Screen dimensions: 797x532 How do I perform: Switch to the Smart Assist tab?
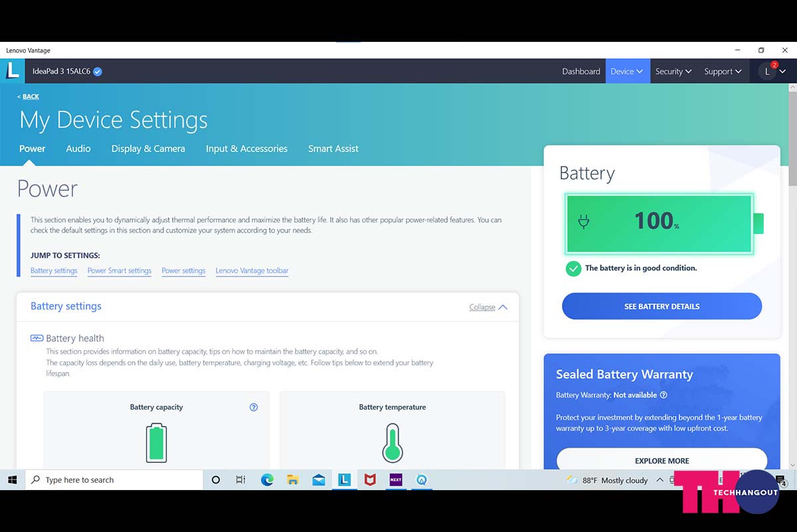333,149
